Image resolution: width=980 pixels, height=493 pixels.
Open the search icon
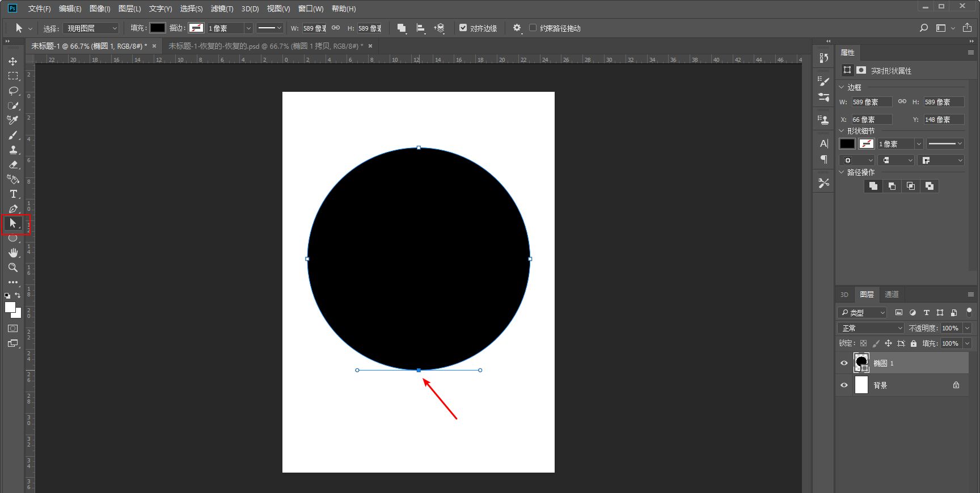924,28
